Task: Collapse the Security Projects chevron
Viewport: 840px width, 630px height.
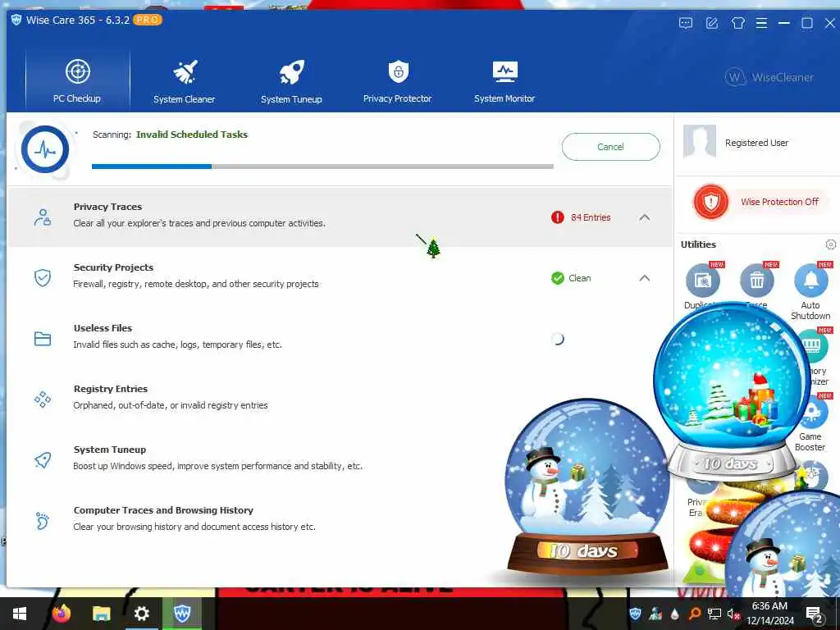Action: [645, 278]
